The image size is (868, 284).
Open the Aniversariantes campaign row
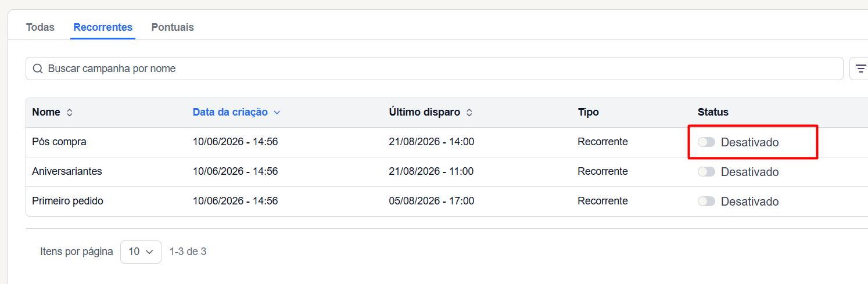coord(447,172)
